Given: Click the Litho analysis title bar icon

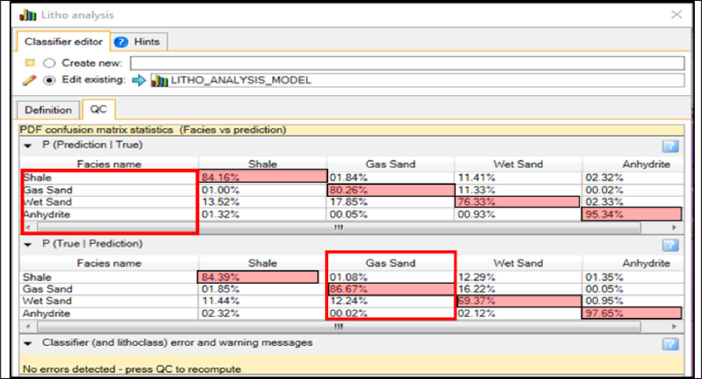Looking at the screenshot, I should [28, 15].
